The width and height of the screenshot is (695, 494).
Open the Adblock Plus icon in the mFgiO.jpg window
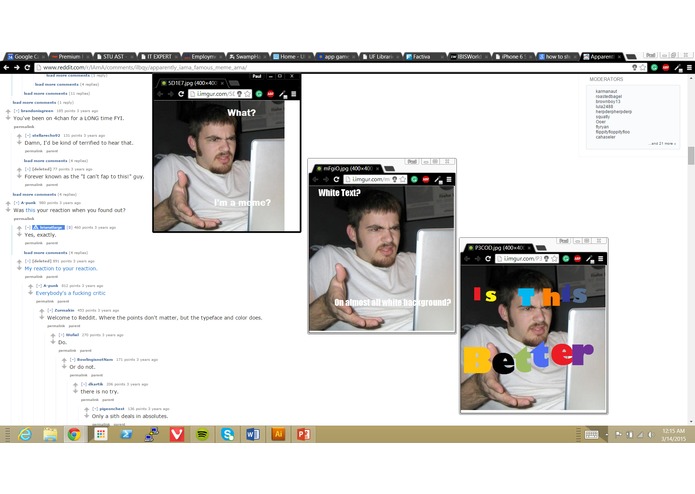coord(426,179)
